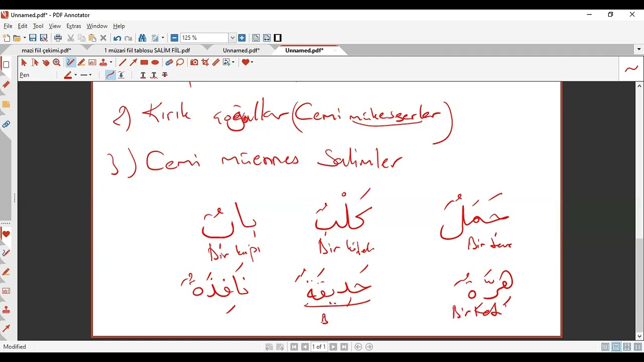
Task: Toggle the smooth pen stroke option
Action: click(x=110, y=75)
